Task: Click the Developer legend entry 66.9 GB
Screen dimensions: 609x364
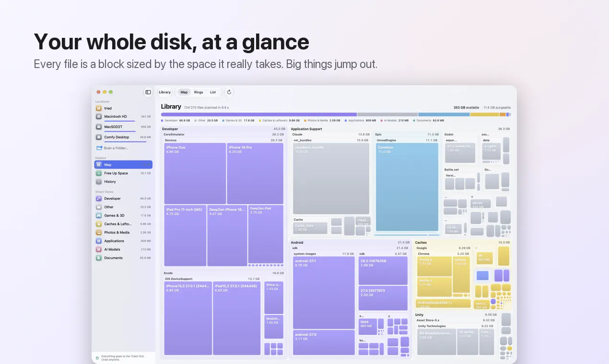Action: pos(176,121)
